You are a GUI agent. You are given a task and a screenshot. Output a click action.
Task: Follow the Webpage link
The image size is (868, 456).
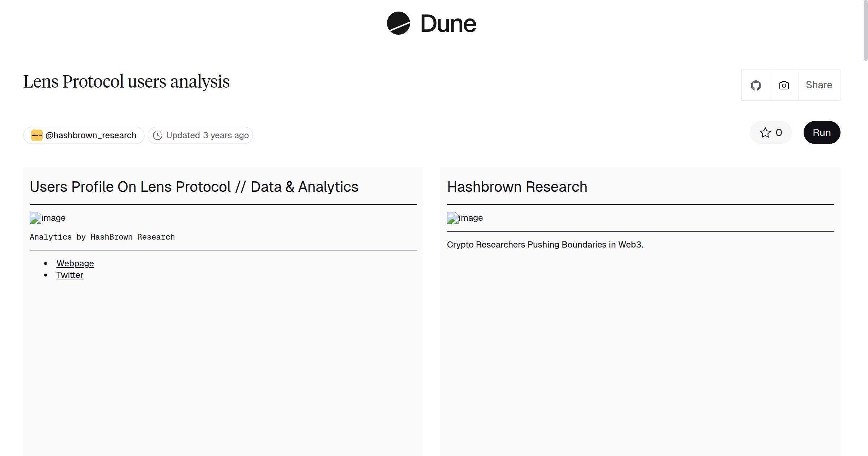[x=75, y=263]
